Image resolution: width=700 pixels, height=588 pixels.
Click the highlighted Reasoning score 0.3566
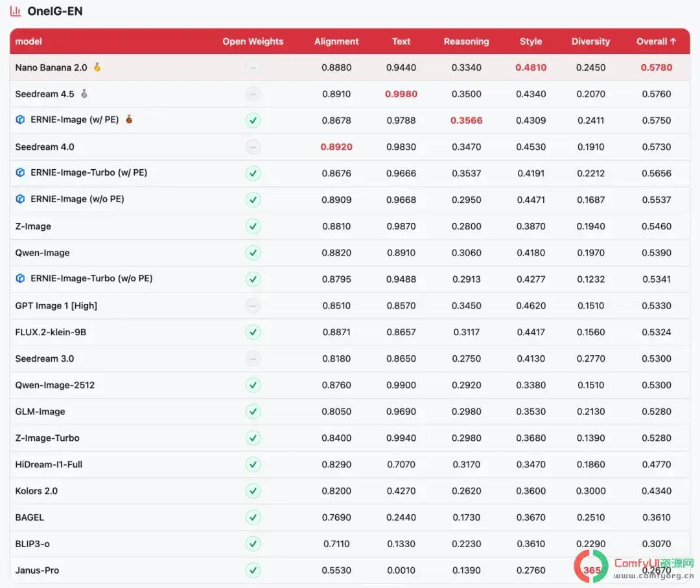pyautogui.click(x=466, y=120)
